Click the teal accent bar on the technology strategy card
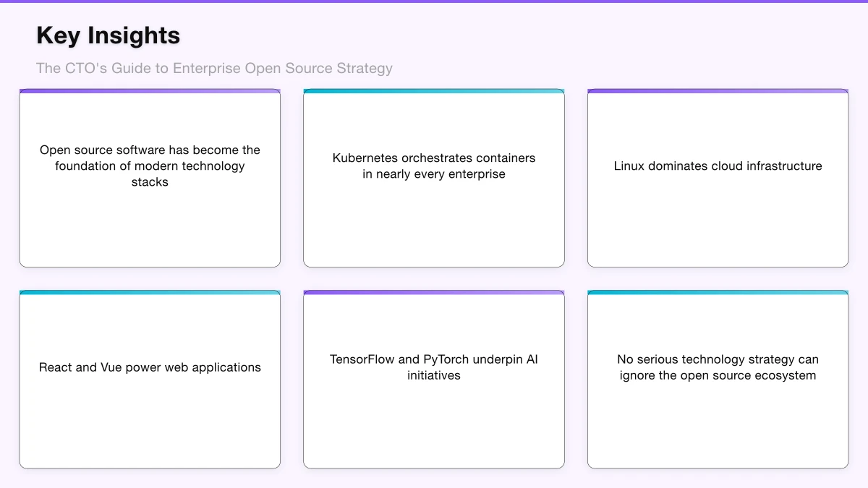The height and width of the screenshot is (488, 868). click(x=718, y=293)
